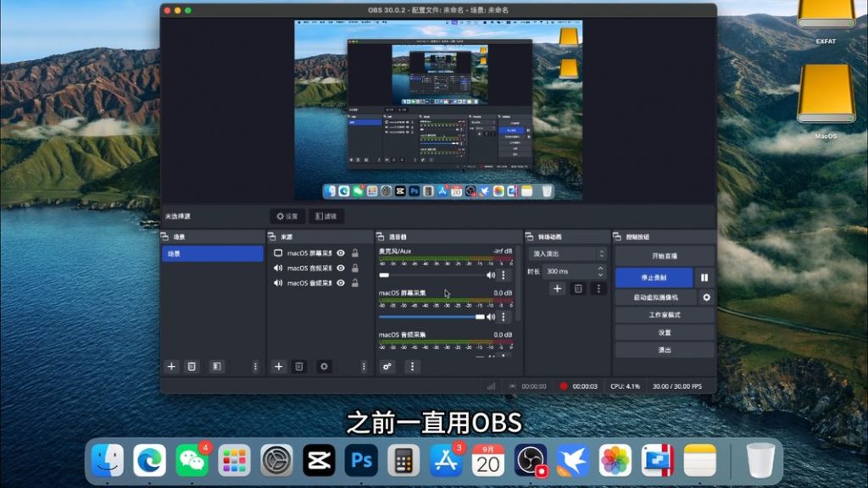Screen dimensions: 868x488
Task: Open the macOS 屏幕采集 mixer channel three-dot menu
Action: (x=504, y=317)
